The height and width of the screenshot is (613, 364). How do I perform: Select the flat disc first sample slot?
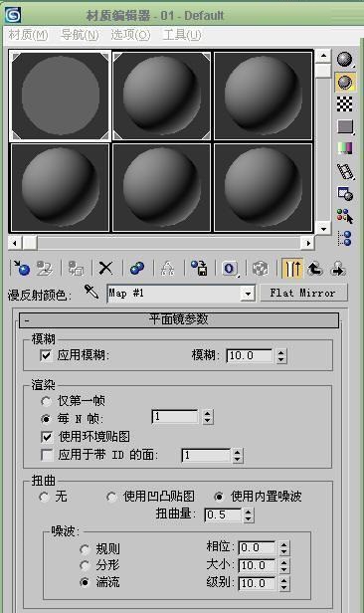(x=60, y=96)
